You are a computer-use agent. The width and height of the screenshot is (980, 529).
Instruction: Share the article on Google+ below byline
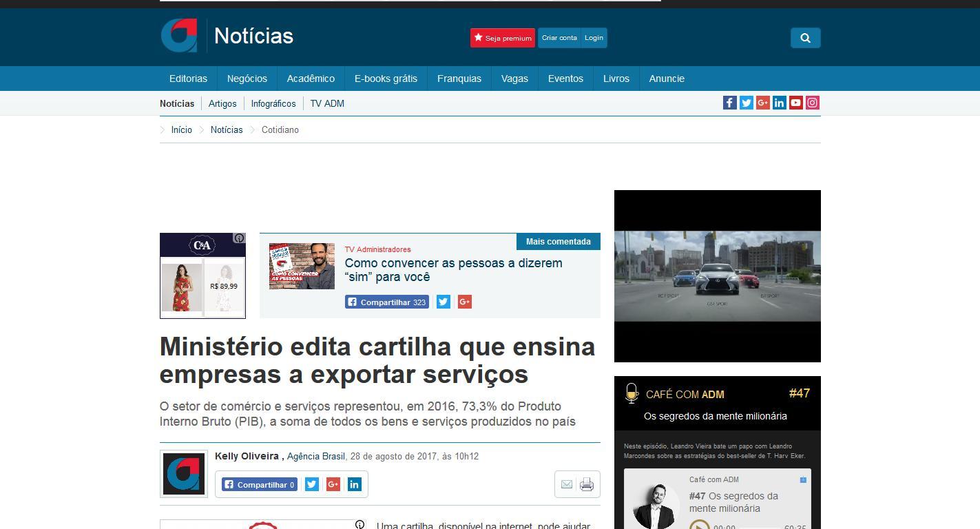[x=333, y=484]
